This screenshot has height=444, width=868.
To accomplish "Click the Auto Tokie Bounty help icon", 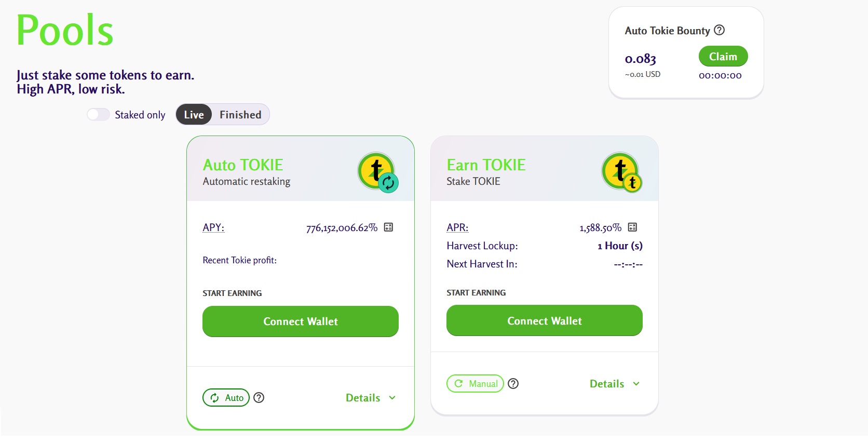I will tap(719, 30).
